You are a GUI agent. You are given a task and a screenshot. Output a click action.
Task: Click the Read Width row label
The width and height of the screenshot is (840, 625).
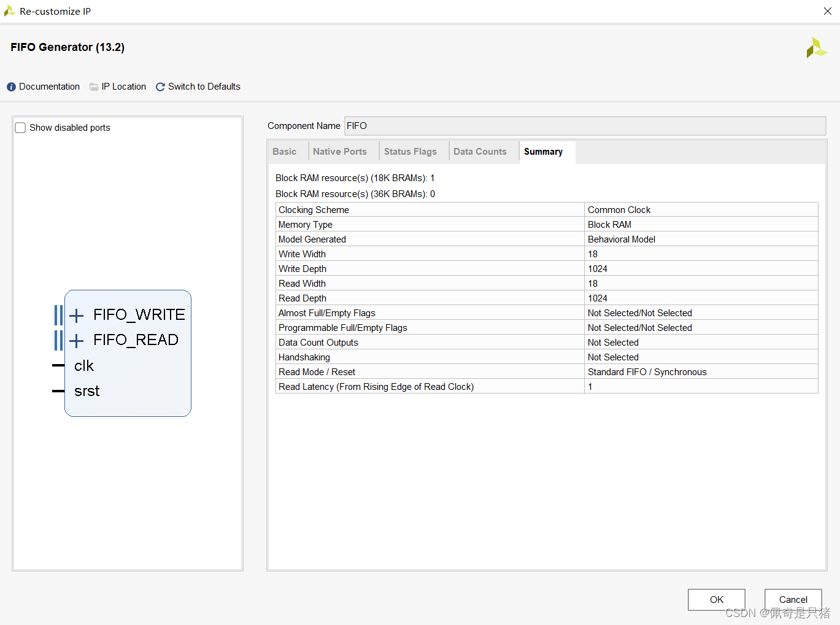pyautogui.click(x=302, y=284)
